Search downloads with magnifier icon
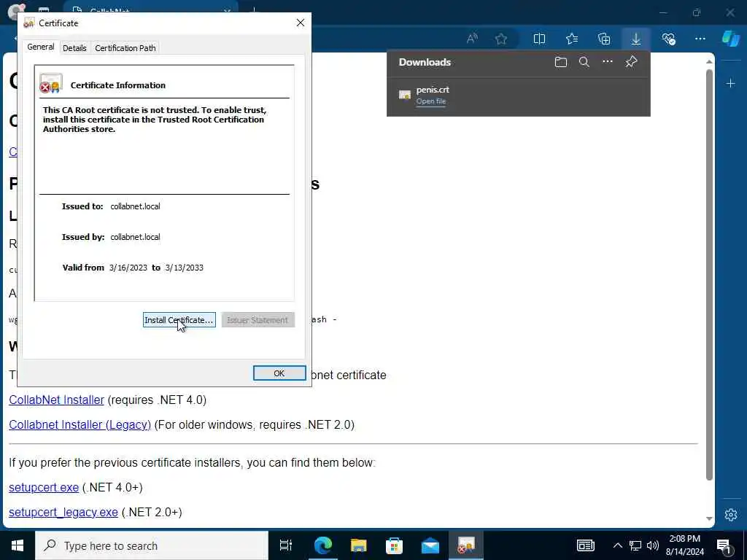Image resolution: width=747 pixels, height=560 pixels. [584, 62]
